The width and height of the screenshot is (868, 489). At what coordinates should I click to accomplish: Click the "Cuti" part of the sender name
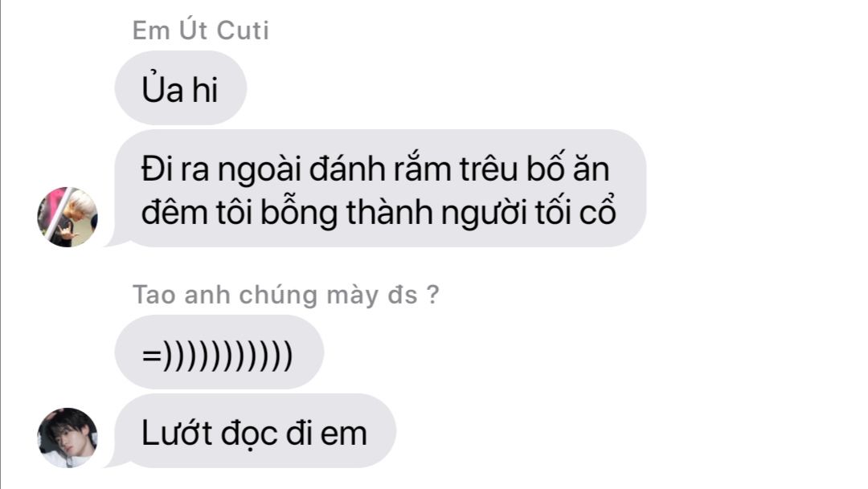(243, 31)
